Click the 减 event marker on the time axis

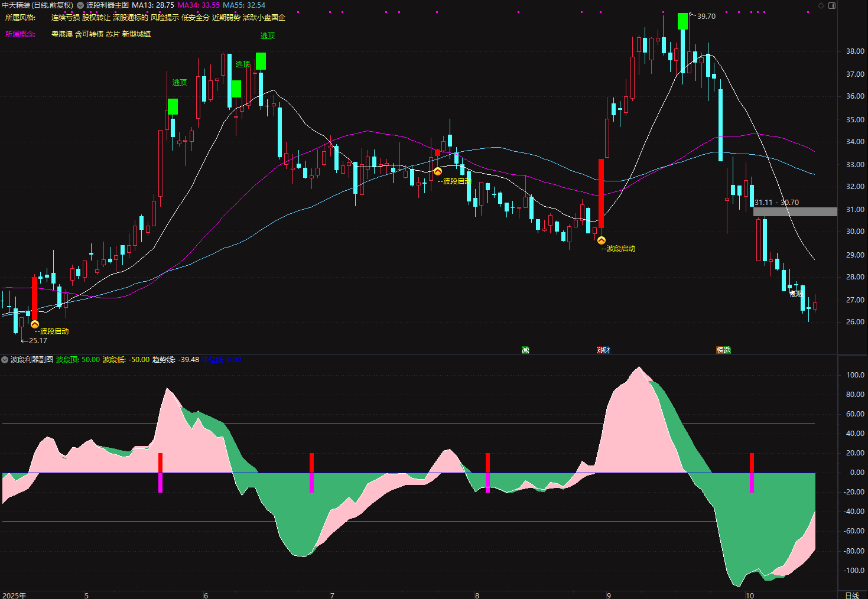tap(525, 350)
